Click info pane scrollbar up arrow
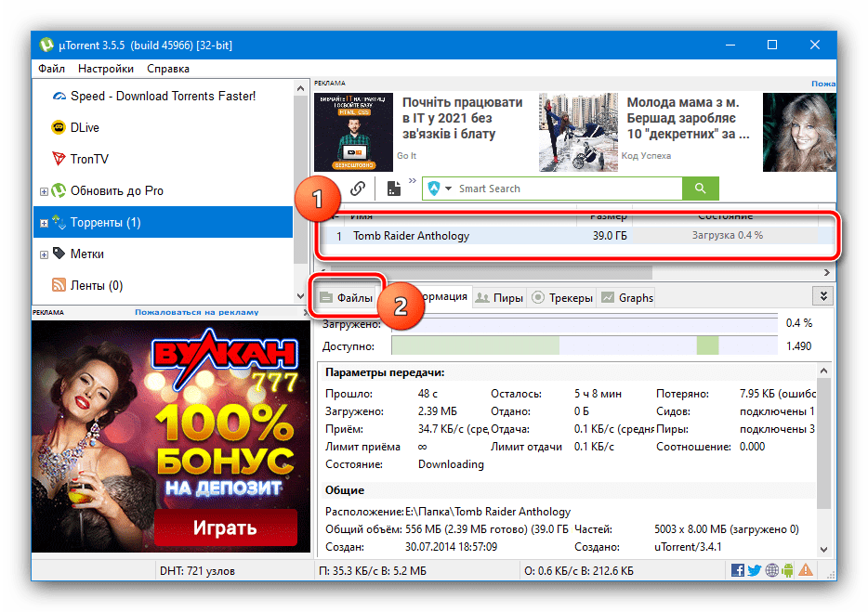Viewport: 868px width, 612px height. (823, 371)
